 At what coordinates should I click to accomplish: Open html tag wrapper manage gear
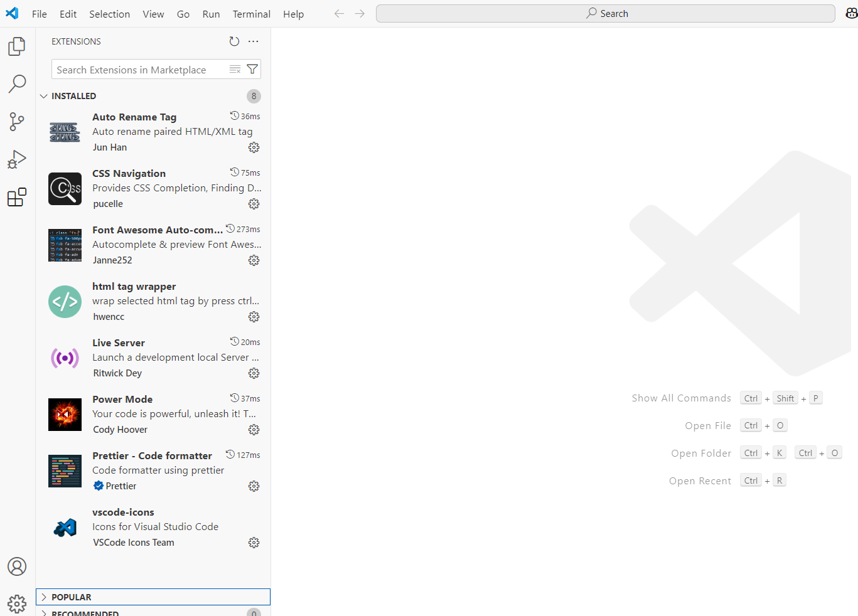click(x=254, y=317)
